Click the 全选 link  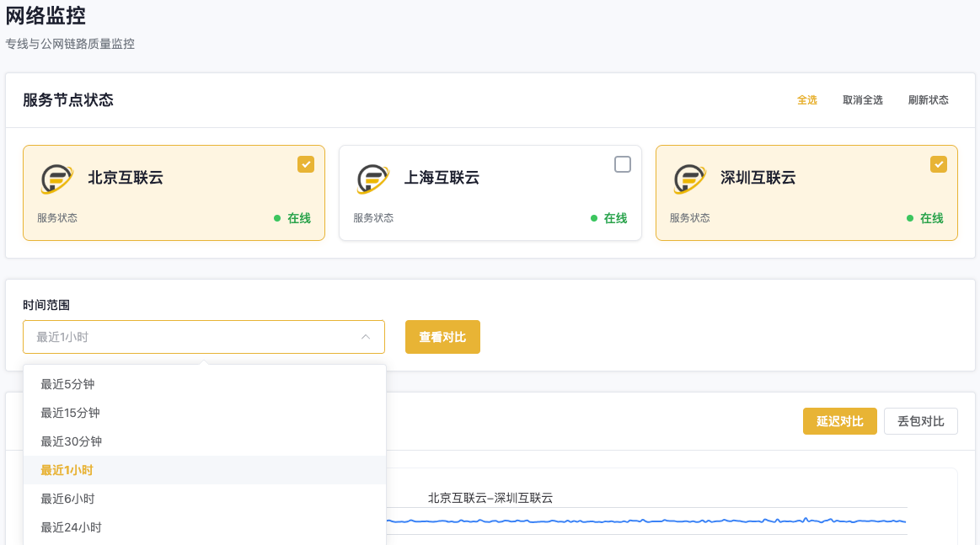[x=806, y=100]
